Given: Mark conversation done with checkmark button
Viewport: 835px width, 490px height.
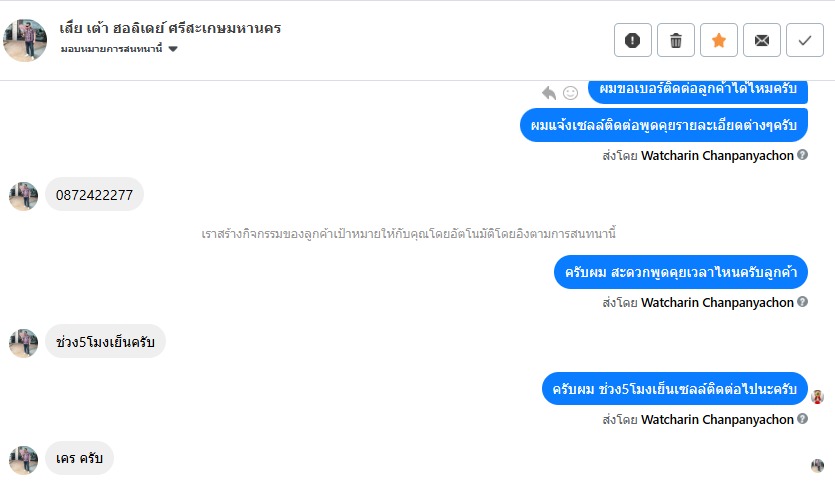Looking at the screenshot, I should (x=805, y=40).
